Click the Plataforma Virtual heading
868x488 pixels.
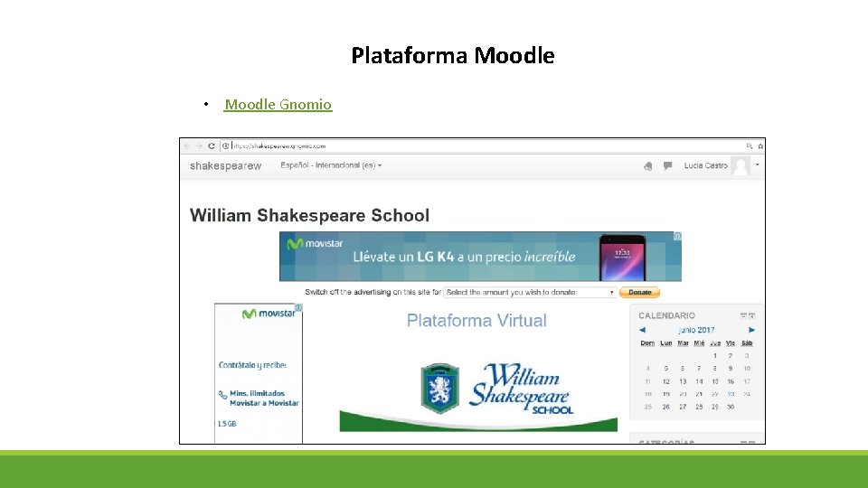click(x=476, y=320)
